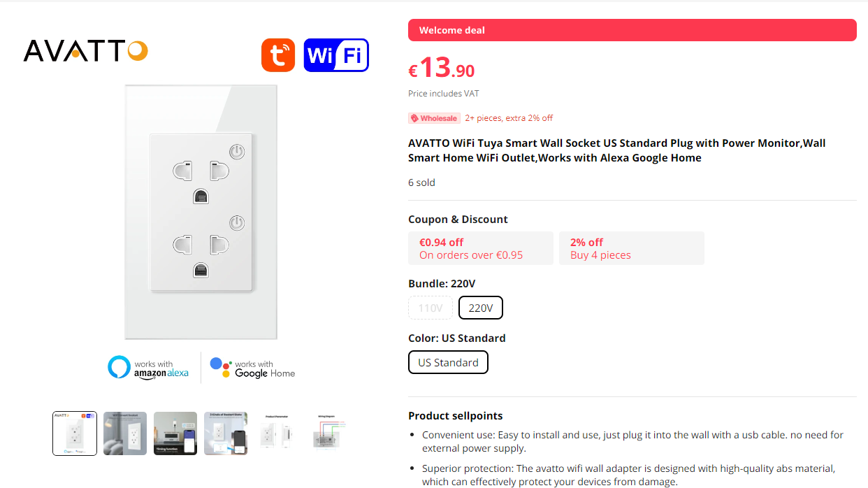The width and height of the screenshot is (868, 488).
Task: Open the WiFi Smart Socket thumbnail
Action: click(124, 433)
